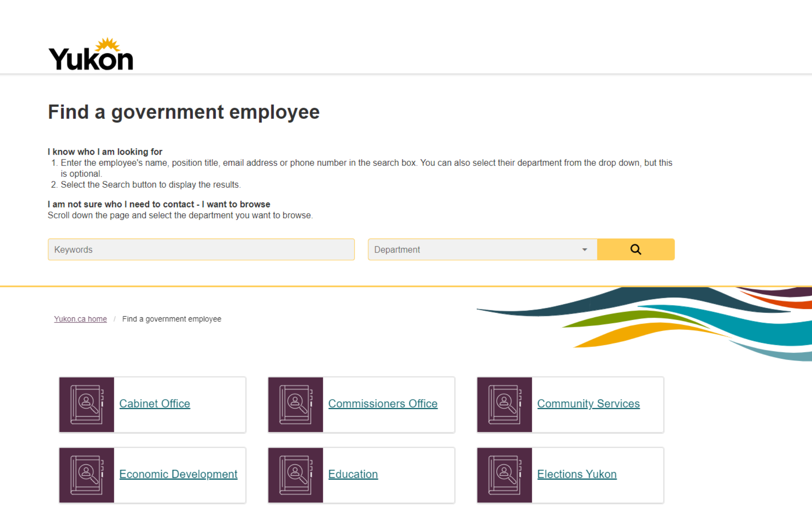Open the Cabinet Office link
Viewport: 812px width, 509px height.
[154, 403]
